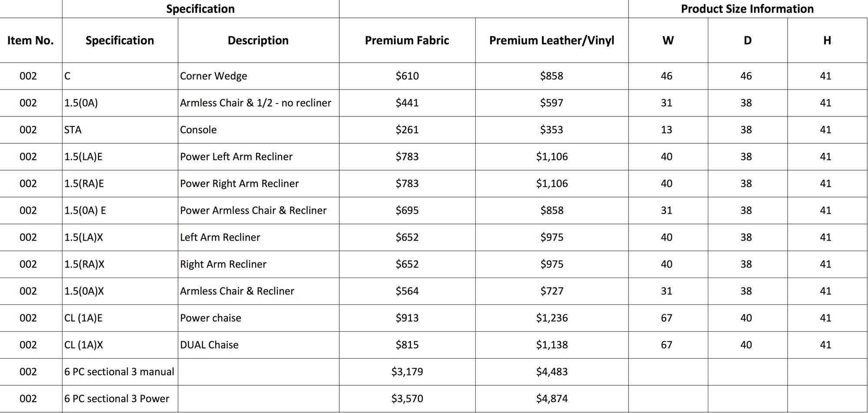Click the Product Size Information header
Screen dimensions: 868x413
coord(747,9)
